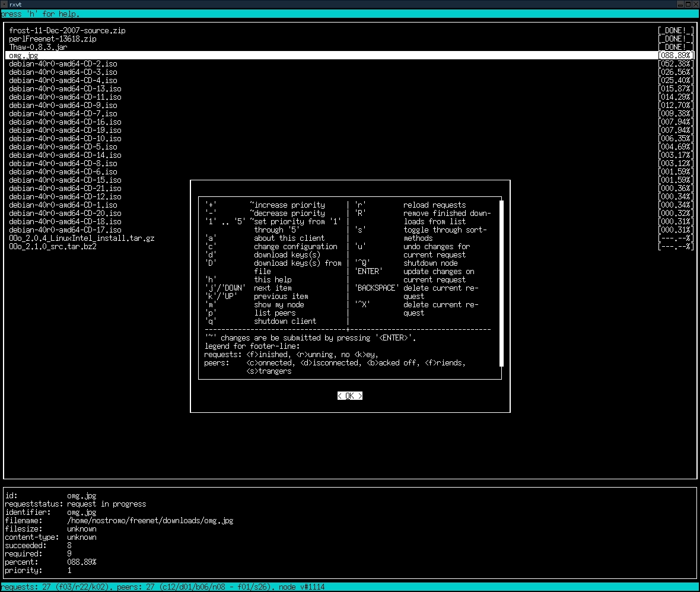The image size is (700, 592).
Task: Click the 052.38% progress of CD-2.iso
Action: (x=676, y=63)
